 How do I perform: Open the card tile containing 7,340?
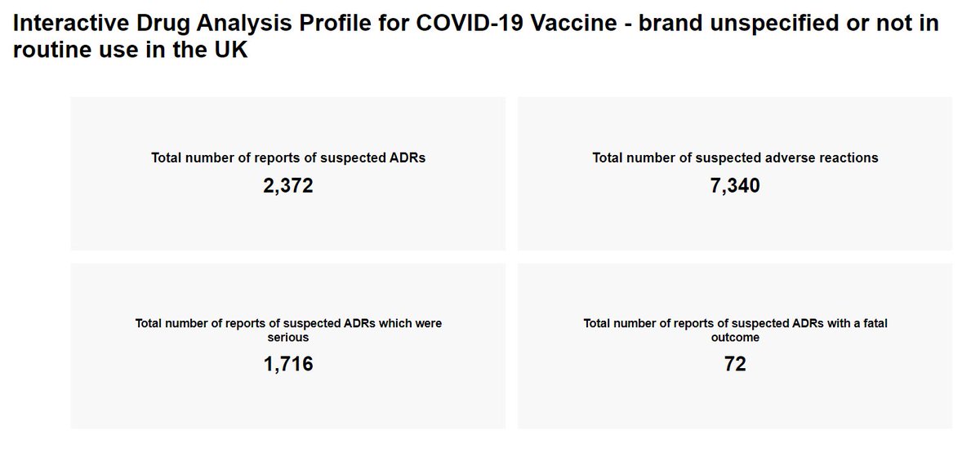pyautogui.click(x=735, y=220)
